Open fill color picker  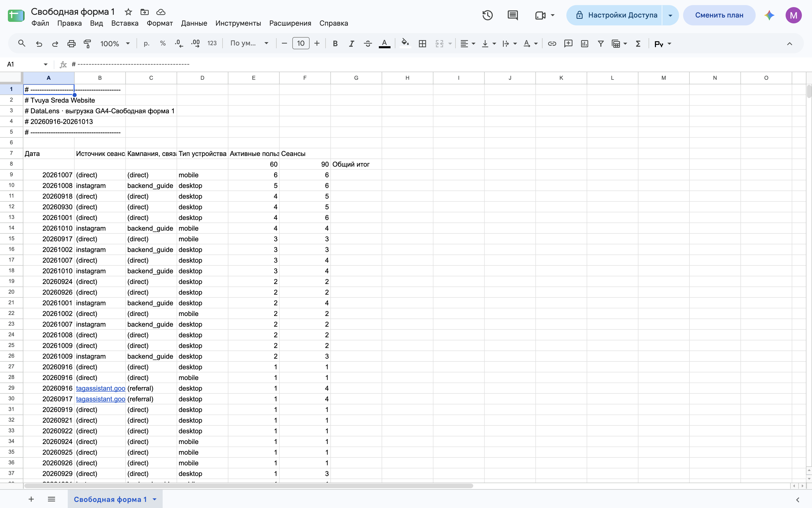tap(405, 44)
